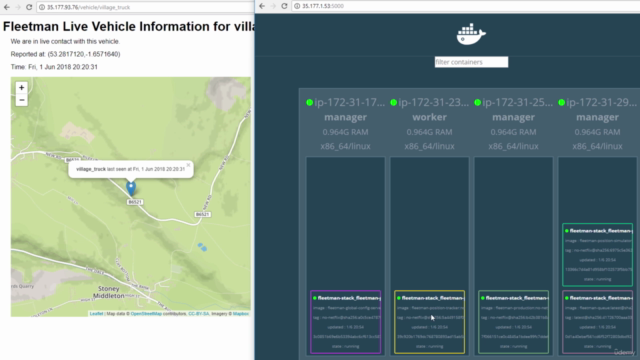This screenshot has width=640, height=360.
Task: Go forward in the Docker visualizer browser window
Action: 273,6
